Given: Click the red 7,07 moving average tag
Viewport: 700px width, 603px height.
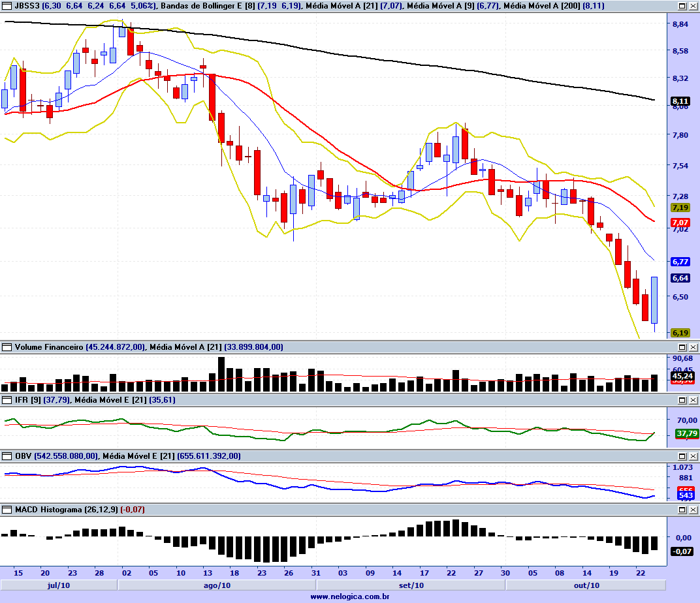Looking at the screenshot, I should pos(680,222).
